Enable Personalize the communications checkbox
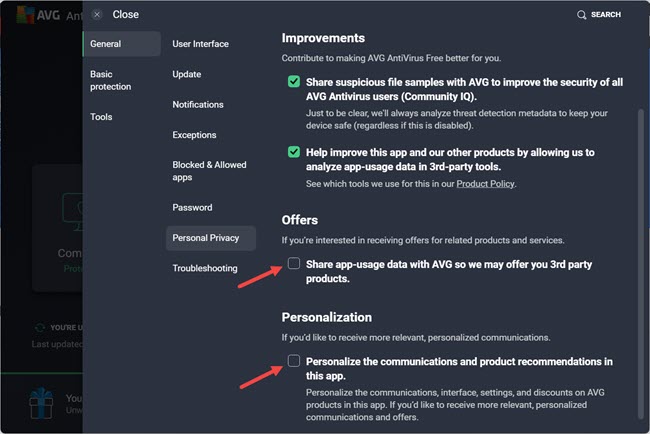Image resolution: width=650 pixels, height=434 pixels. pyautogui.click(x=293, y=360)
